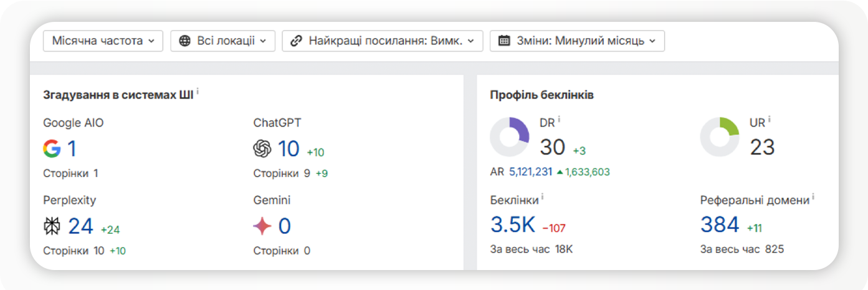This screenshot has height=290, width=868.
Task: Click info icon next to DR
Action: [x=559, y=120]
